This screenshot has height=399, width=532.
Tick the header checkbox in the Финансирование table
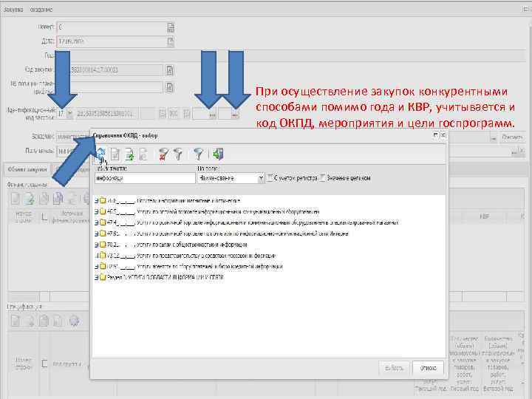coord(44,216)
